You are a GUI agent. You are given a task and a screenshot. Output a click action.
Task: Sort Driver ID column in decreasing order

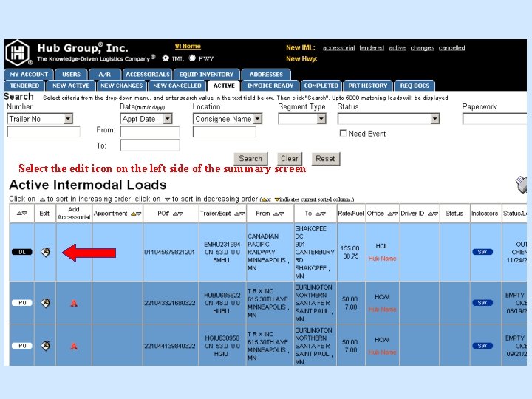(436, 214)
